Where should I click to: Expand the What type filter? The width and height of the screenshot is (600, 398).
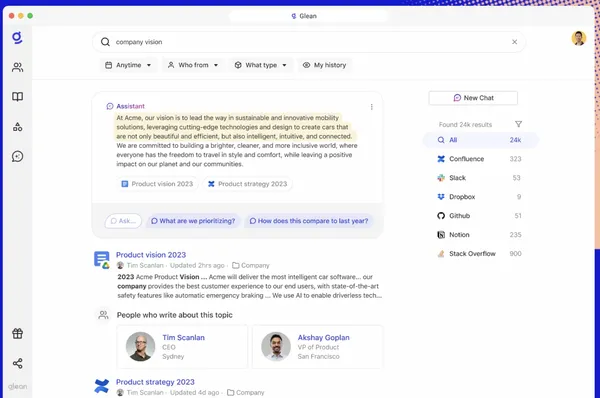coord(261,65)
